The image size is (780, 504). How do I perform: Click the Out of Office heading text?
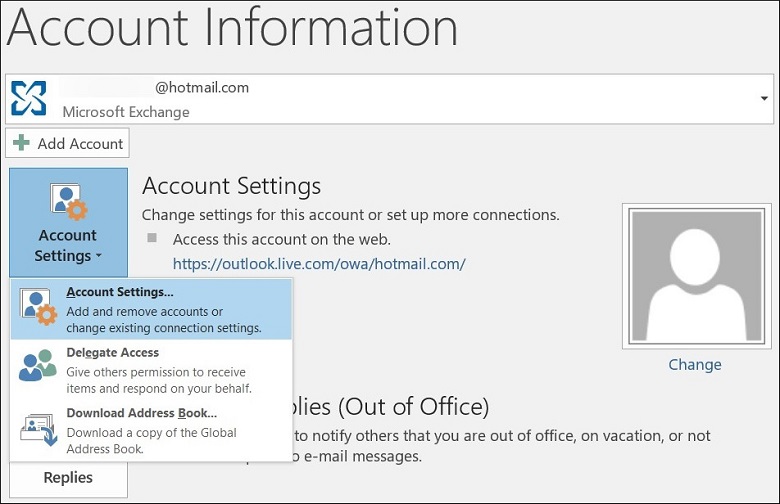pyautogui.click(x=390, y=406)
